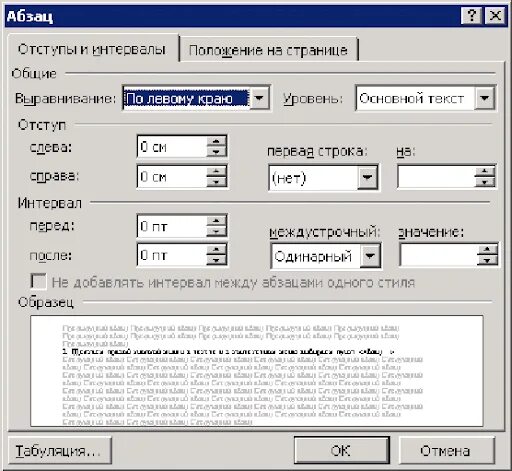Decrease the справа indent value
512x471 pixels.
[x=217, y=181]
